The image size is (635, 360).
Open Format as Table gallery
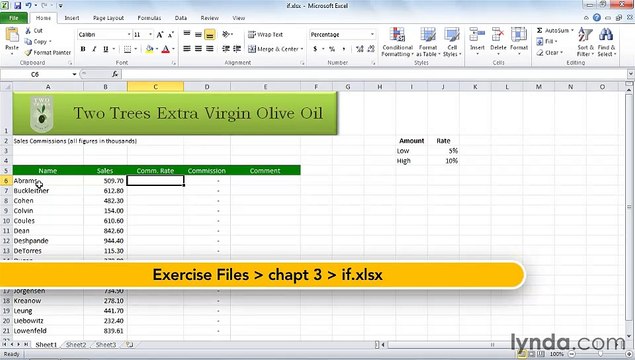pyautogui.click(x=428, y=42)
